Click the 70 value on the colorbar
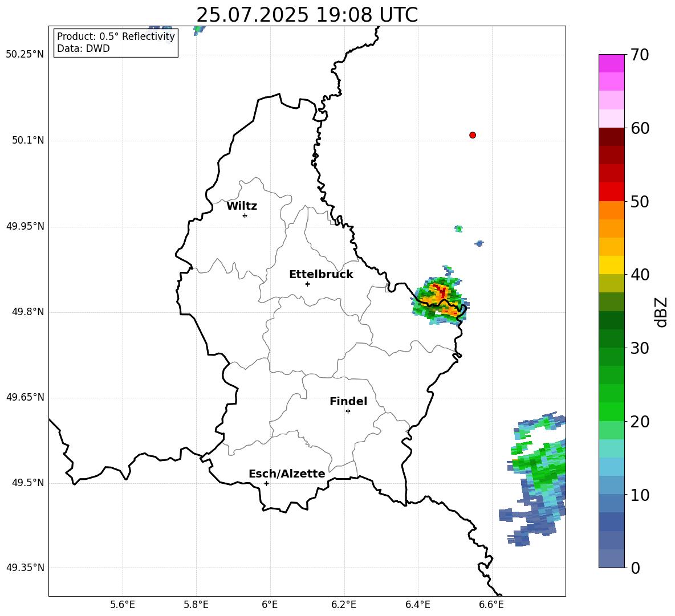The height and width of the screenshot is (616, 675). (640, 55)
